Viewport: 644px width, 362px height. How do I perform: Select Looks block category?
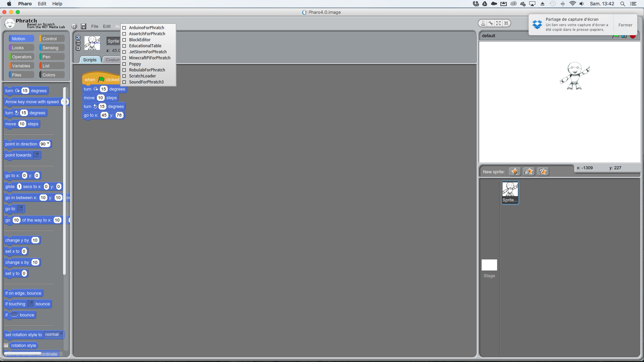(21, 48)
